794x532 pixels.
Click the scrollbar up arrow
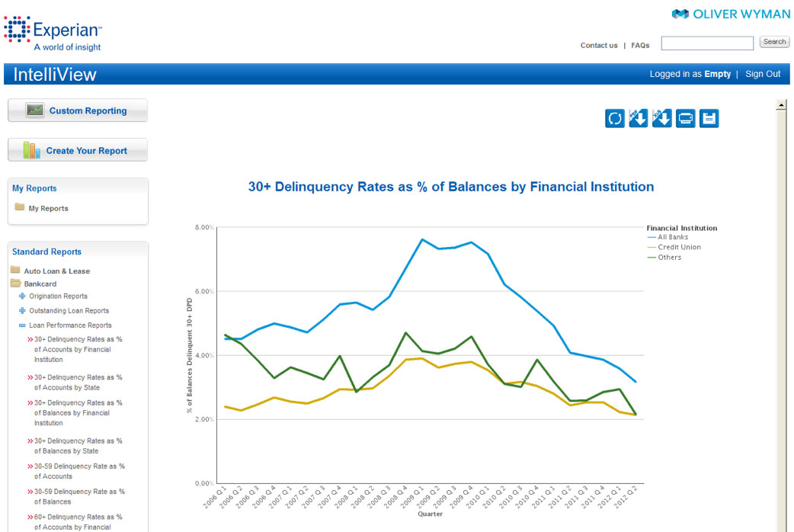coord(781,105)
